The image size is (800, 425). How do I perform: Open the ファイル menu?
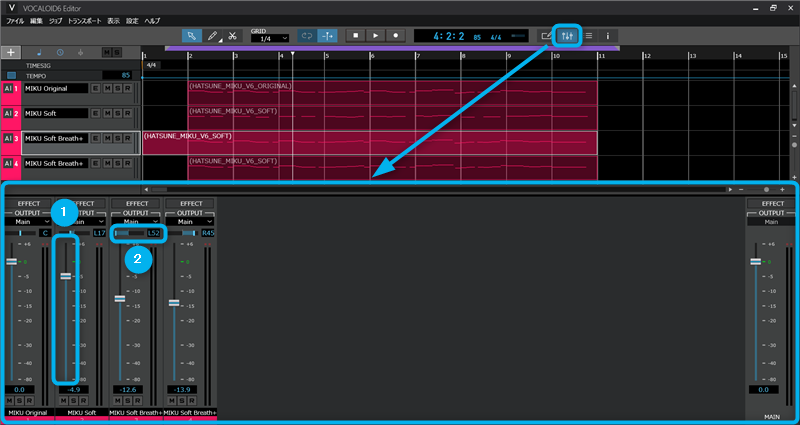click(15, 21)
